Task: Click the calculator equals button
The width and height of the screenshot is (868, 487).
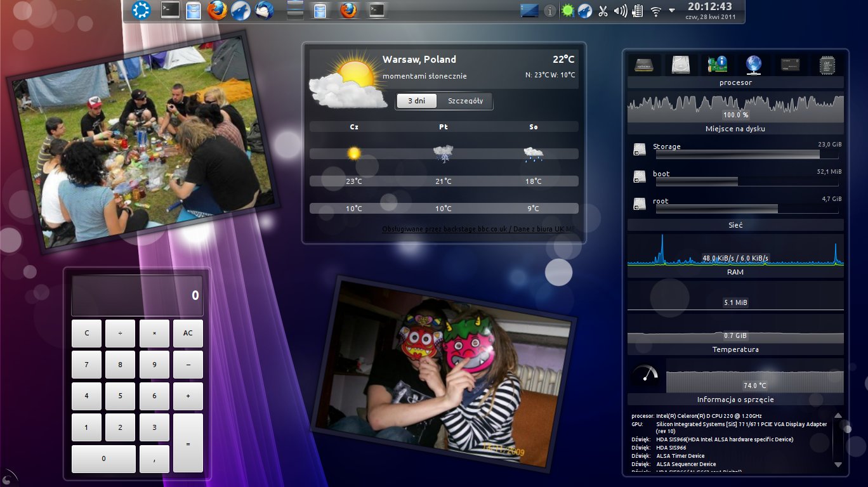Action: click(x=188, y=443)
